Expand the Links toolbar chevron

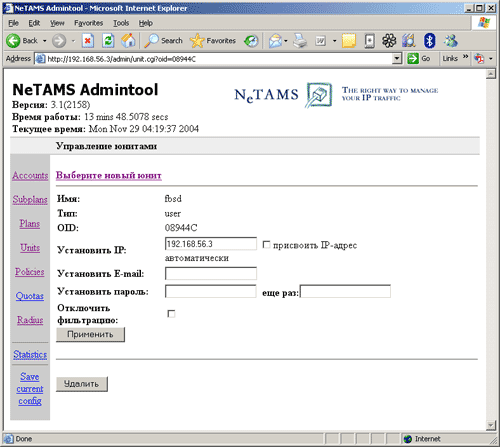point(465,57)
